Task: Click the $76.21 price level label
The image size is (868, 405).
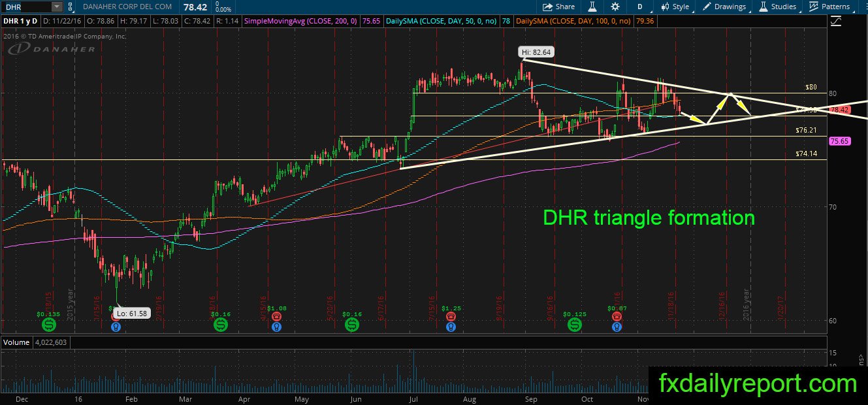Action: [807, 130]
